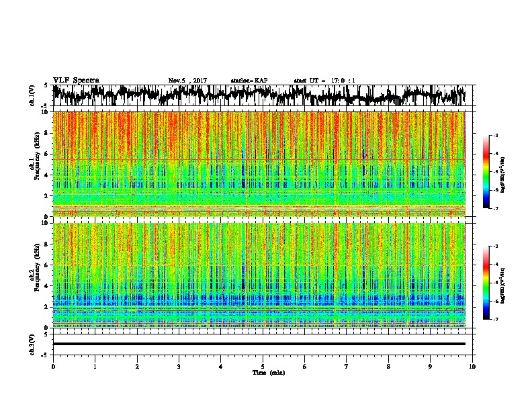Click the ch.1 spectrogram 0 kHz tick label
Viewport: 532px width, 411px height.
(x=47, y=216)
